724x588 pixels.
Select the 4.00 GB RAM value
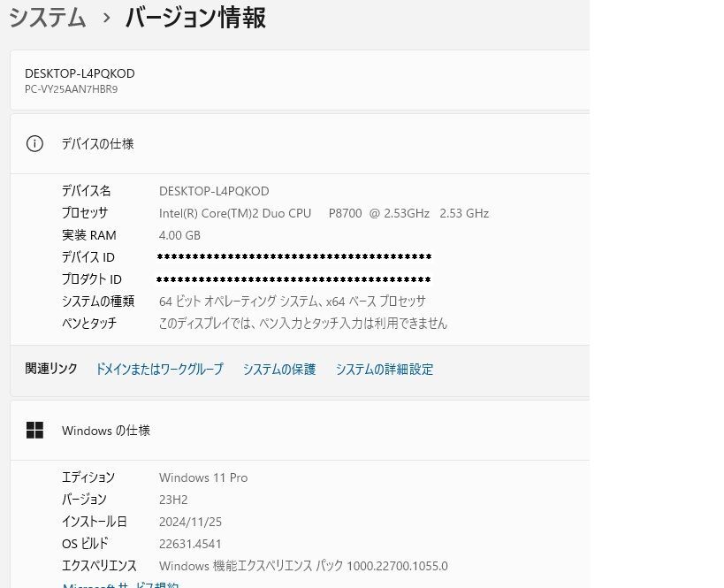coord(179,235)
